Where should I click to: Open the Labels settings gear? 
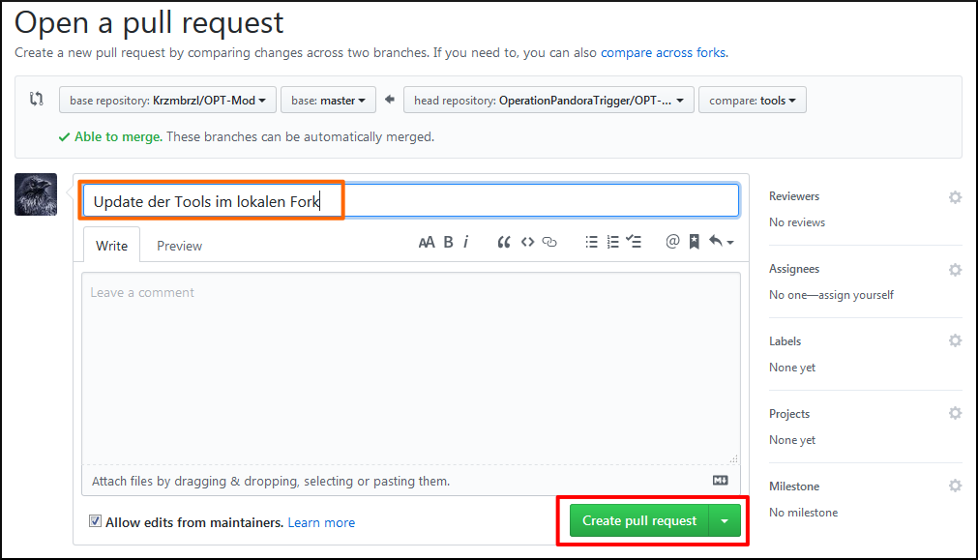(x=955, y=340)
